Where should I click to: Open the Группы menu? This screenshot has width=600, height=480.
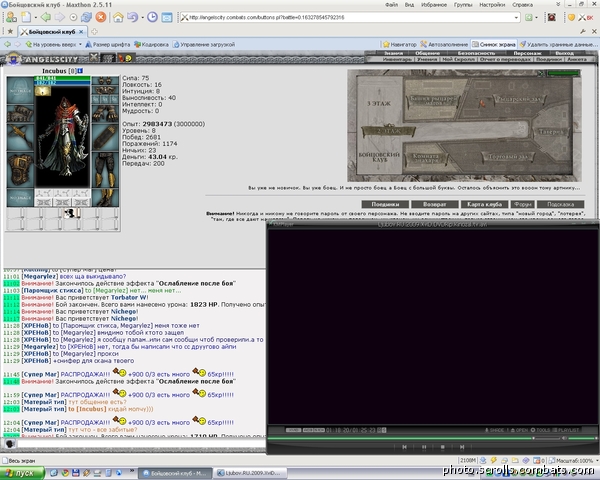coord(463,5)
